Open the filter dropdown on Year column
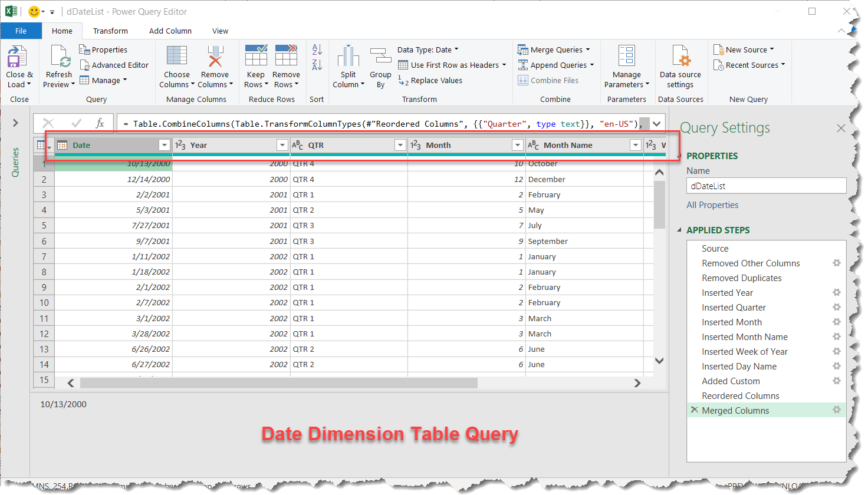868x495 pixels. tap(282, 144)
